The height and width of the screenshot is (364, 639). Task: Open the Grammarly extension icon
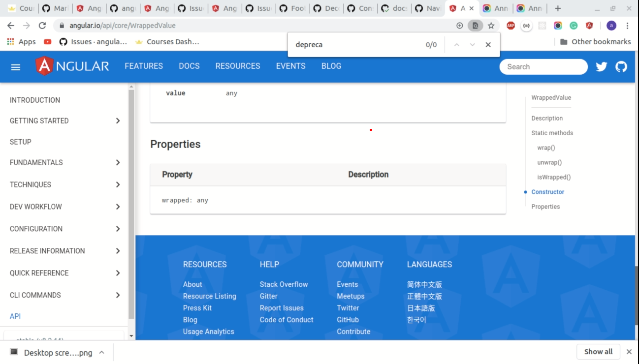(x=574, y=26)
